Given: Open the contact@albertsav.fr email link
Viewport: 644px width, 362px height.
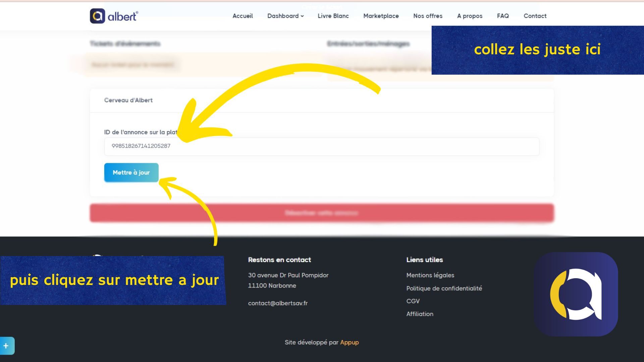Looking at the screenshot, I should pyautogui.click(x=278, y=303).
